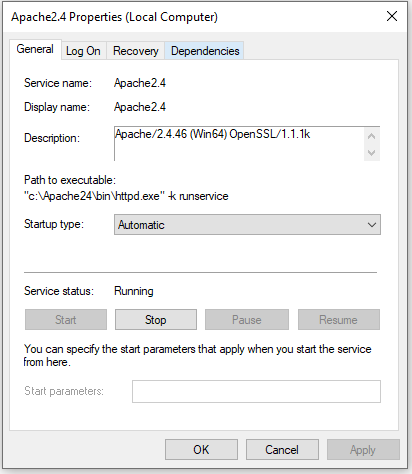The image size is (412, 474).
Task: Click the Start parameters input field
Action: pos(256,391)
